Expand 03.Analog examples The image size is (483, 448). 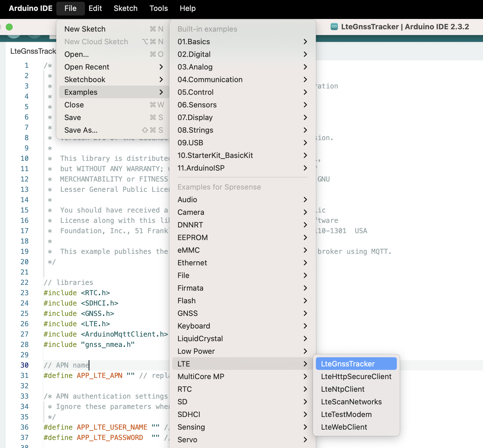pos(243,67)
